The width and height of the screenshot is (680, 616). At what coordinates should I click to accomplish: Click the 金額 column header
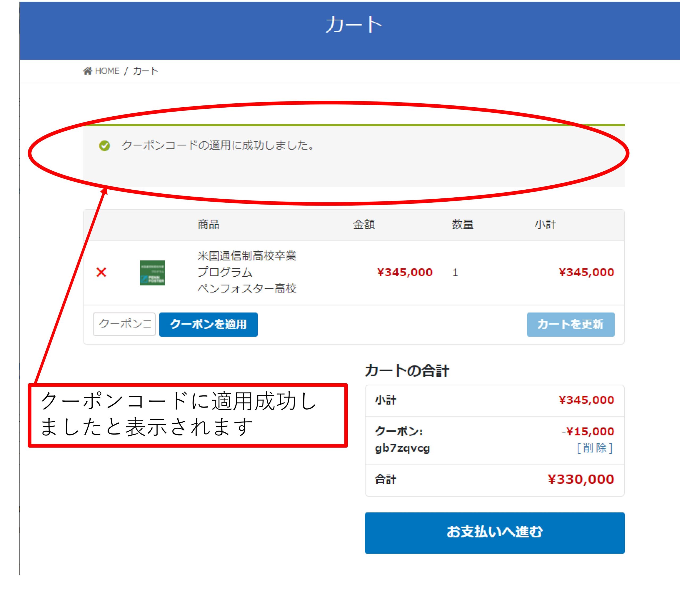(364, 224)
